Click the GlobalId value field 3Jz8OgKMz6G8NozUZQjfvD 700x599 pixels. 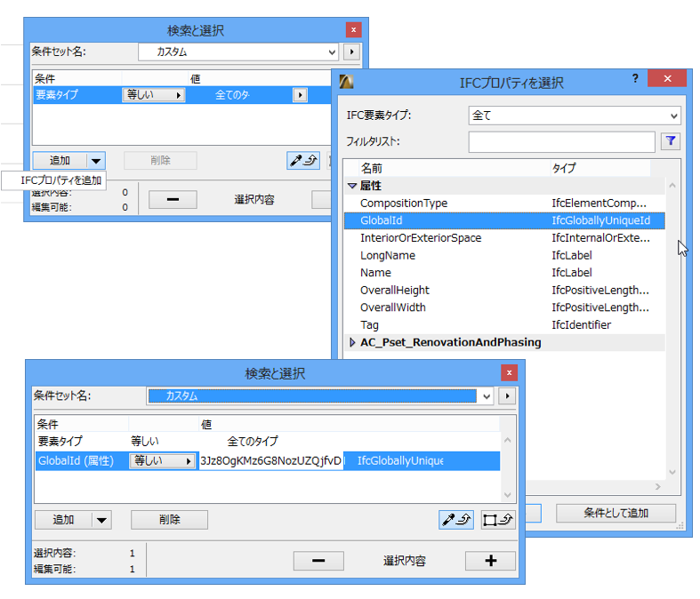[x=271, y=460]
